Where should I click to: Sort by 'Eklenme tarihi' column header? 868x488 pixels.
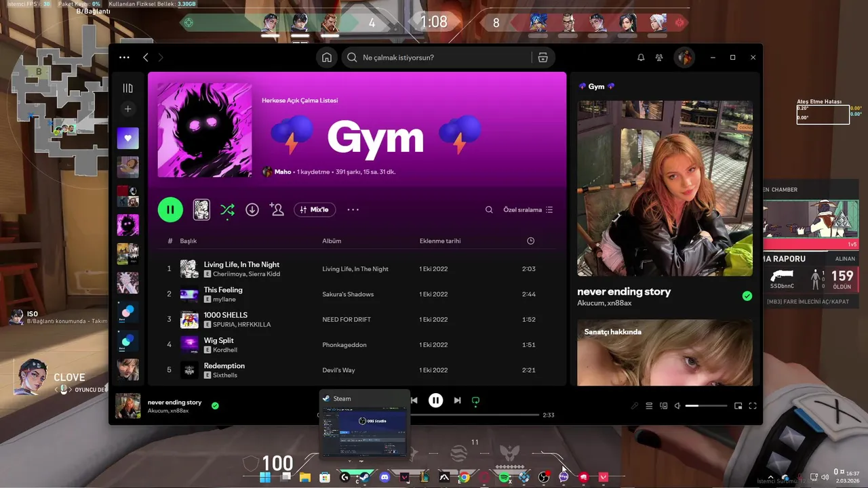click(x=440, y=241)
